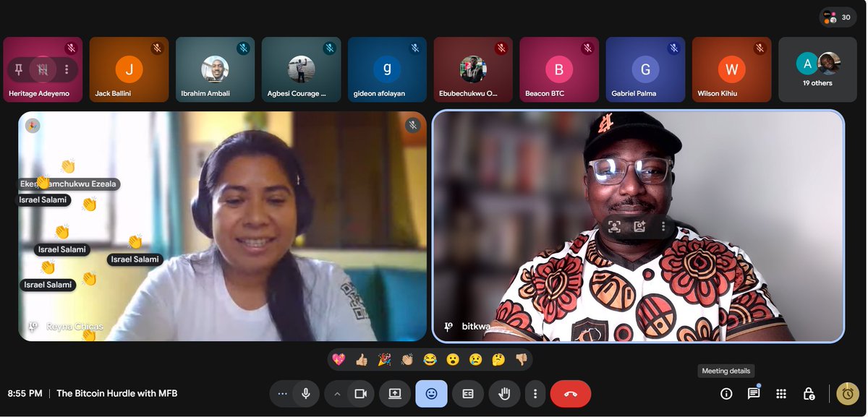This screenshot has height=417, width=868.
Task: Click the Reyna Chicas name label
Action: pyautogui.click(x=75, y=327)
